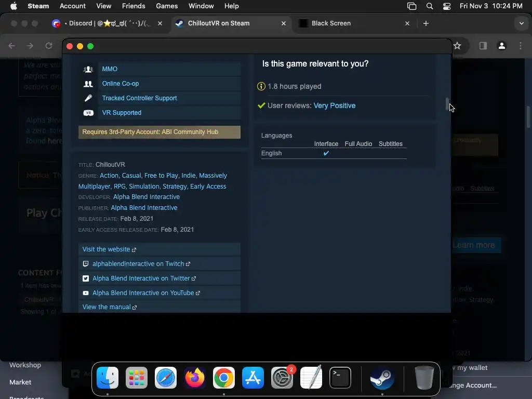This screenshot has height=399, width=532.
Task: Click the Visit the website link
Action: click(x=109, y=249)
